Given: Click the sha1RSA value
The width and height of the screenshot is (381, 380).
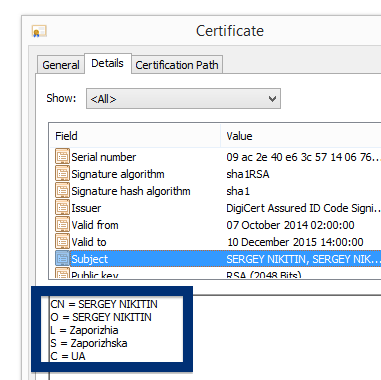Looking at the screenshot, I should coord(248,174).
